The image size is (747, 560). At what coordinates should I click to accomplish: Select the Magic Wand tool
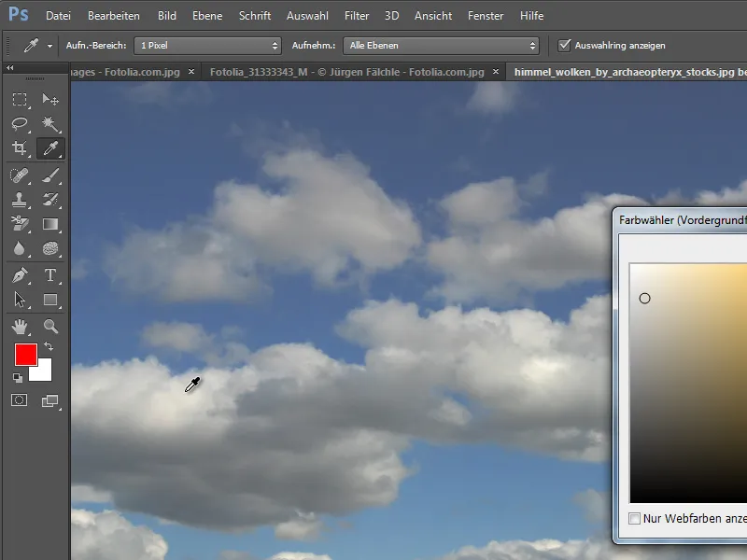[x=50, y=124]
